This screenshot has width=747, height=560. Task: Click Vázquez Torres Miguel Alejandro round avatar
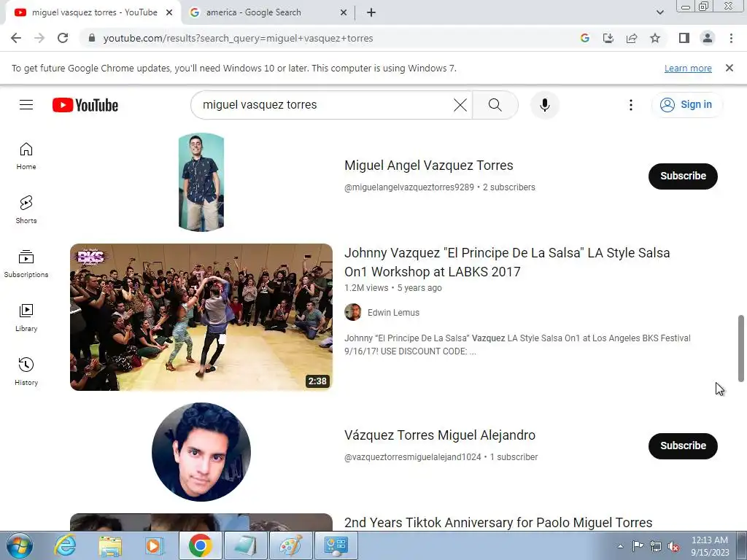point(201,452)
